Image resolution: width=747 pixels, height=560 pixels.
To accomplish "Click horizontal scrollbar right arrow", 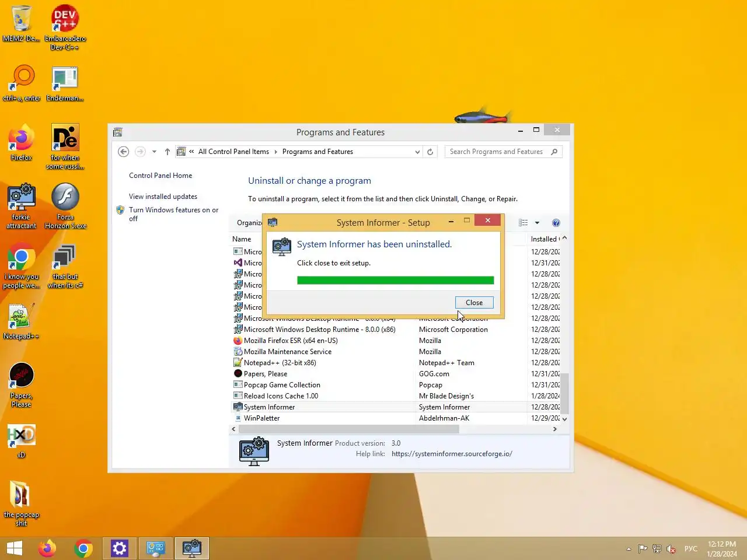I will click(554, 429).
